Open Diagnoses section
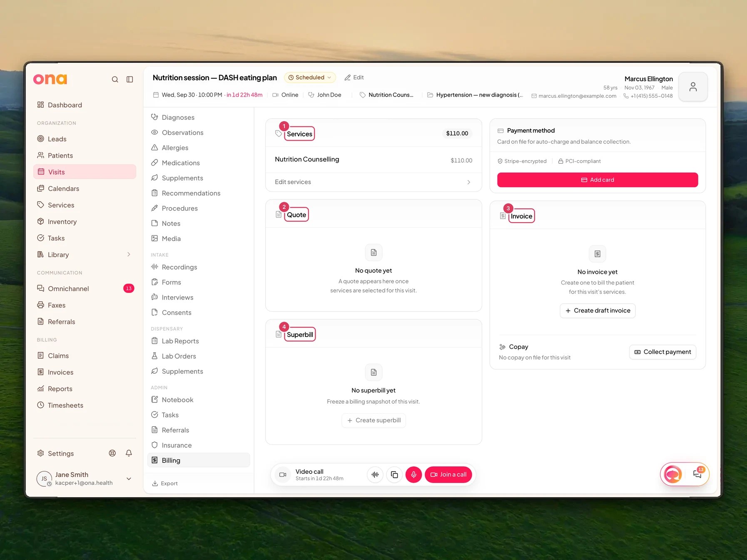 click(199, 117)
